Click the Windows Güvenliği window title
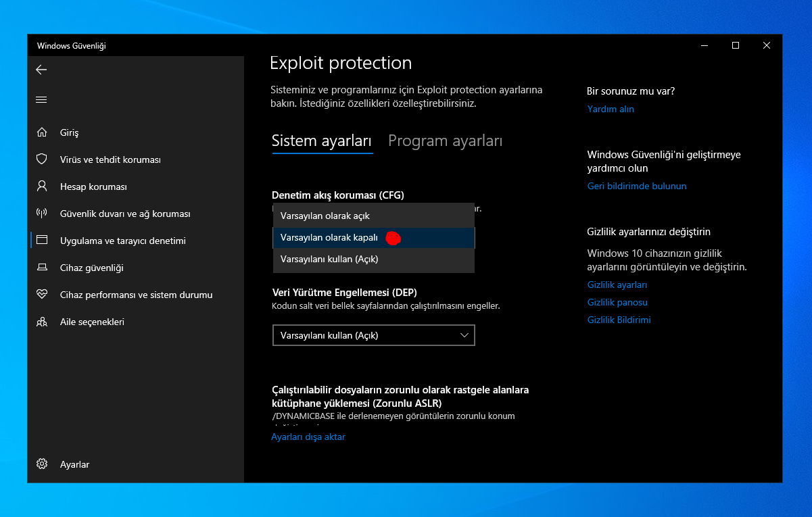This screenshot has height=517, width=812. [x=71, y=46]
